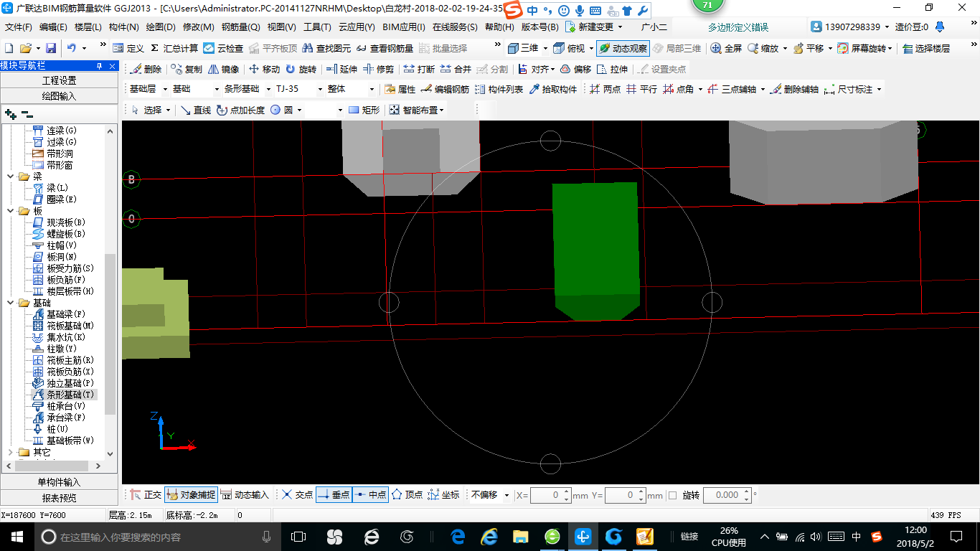This screenshot has height=551, width=980.
Task: Toggle 动态输入 dynamic input
Action: coord(245,495)
